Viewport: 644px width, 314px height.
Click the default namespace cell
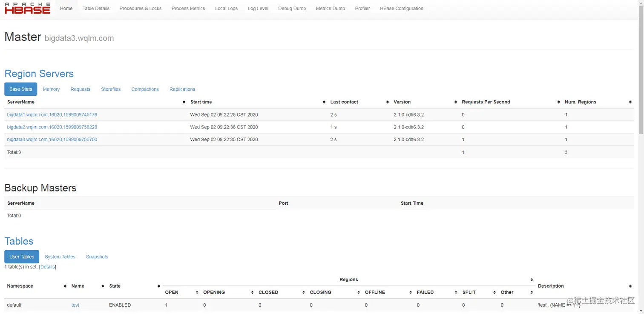(14, 305)
